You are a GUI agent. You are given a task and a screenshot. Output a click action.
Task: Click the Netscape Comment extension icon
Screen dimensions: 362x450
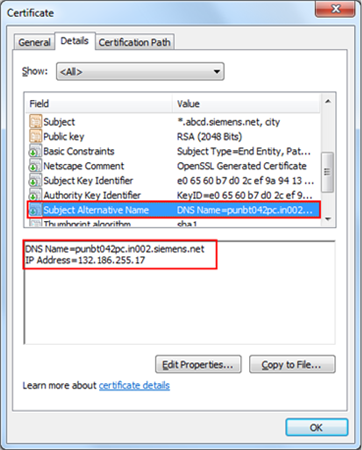click(35, 166)
